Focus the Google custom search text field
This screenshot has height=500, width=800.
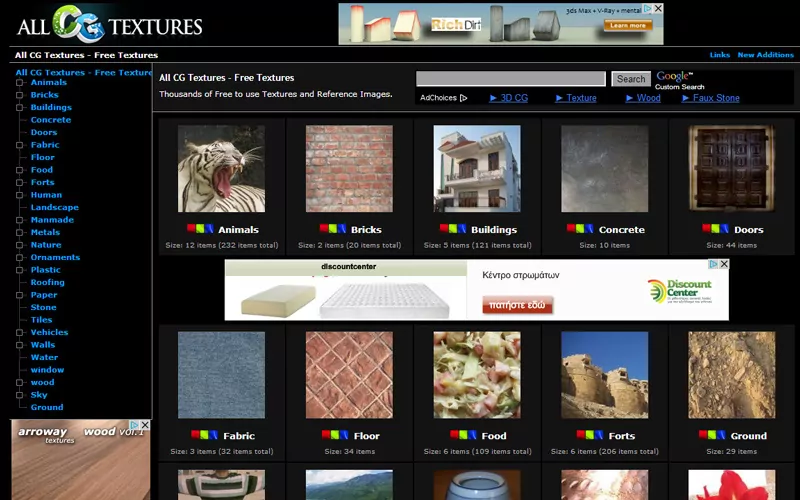click(510, 78)
